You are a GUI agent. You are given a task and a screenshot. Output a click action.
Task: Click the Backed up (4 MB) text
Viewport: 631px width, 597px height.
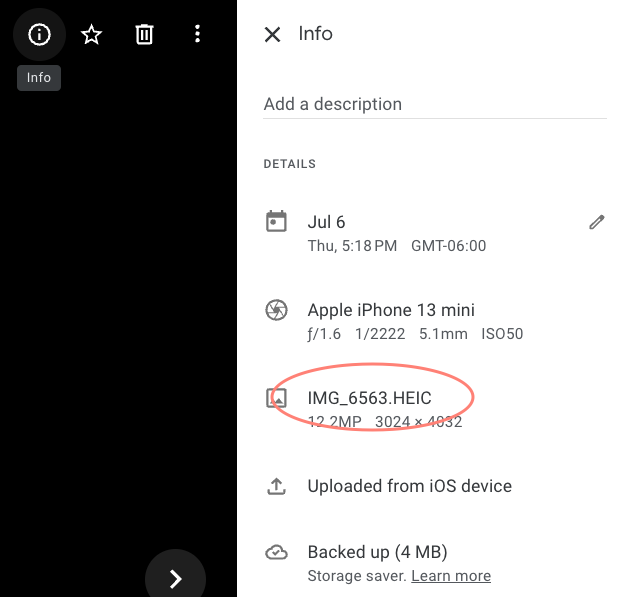377,552
